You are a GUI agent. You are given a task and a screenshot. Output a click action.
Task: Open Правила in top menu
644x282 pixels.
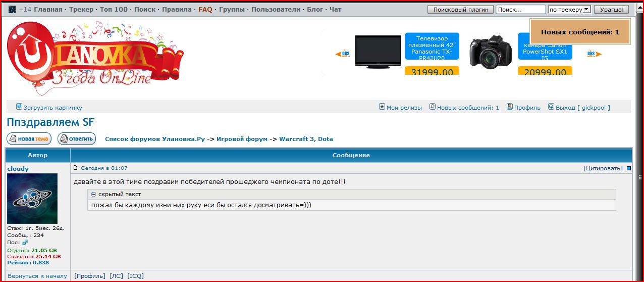pyautogui.click(x=177, y=10)
